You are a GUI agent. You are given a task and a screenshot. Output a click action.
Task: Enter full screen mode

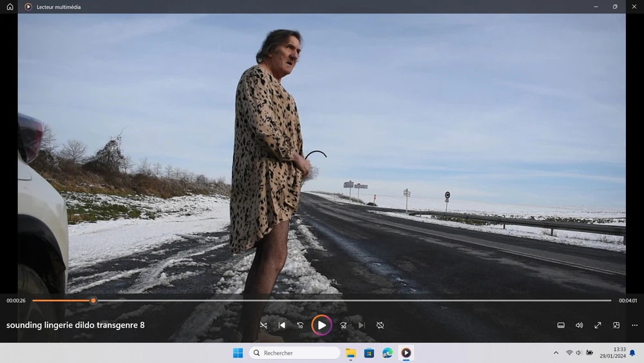tap(598, 326)
